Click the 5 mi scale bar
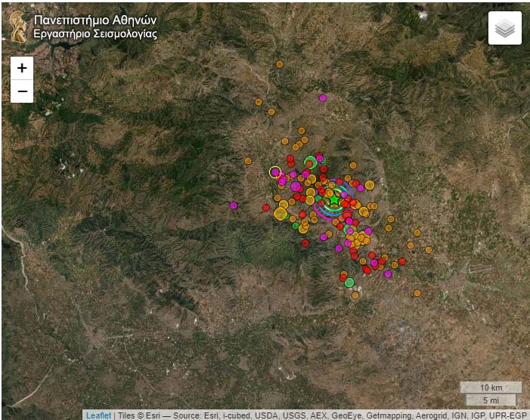 tap(491, 400)
